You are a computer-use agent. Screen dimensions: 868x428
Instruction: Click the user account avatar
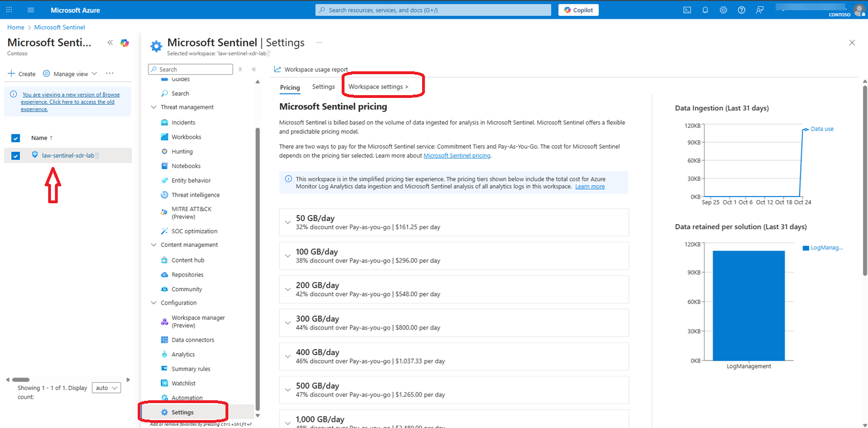[859, 10]
